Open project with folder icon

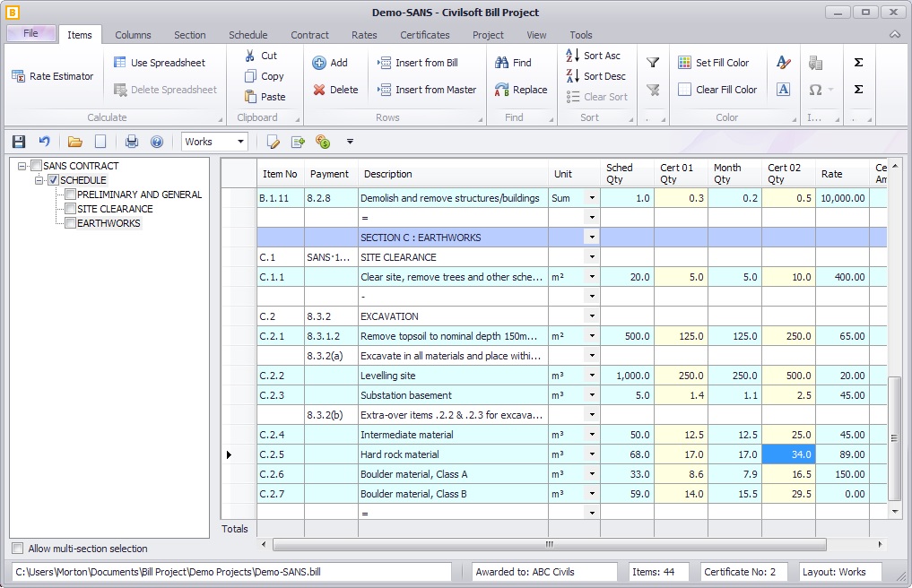point(75,142)
